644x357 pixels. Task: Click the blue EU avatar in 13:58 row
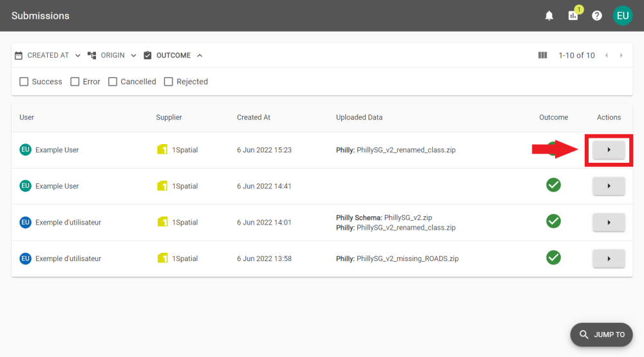click(x=26, y=259)
